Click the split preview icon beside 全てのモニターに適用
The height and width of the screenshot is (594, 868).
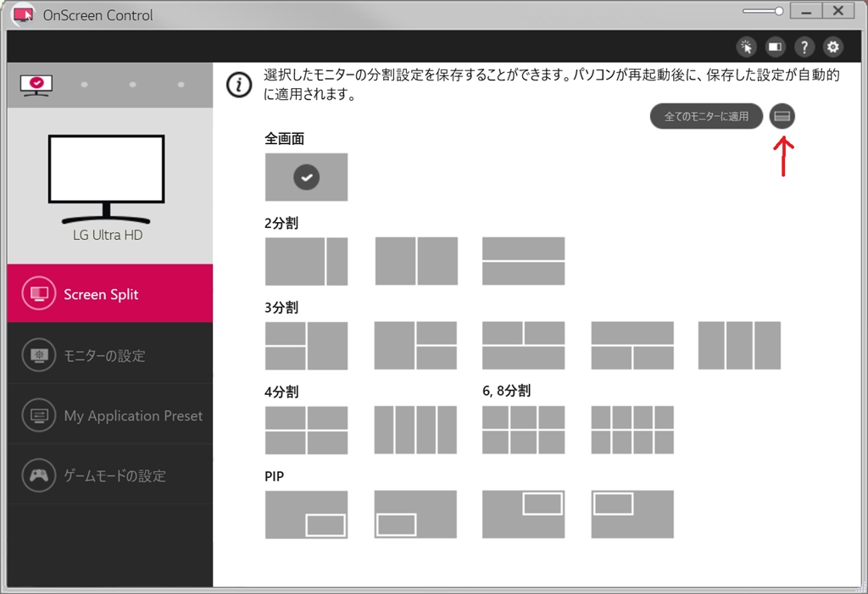782,116
